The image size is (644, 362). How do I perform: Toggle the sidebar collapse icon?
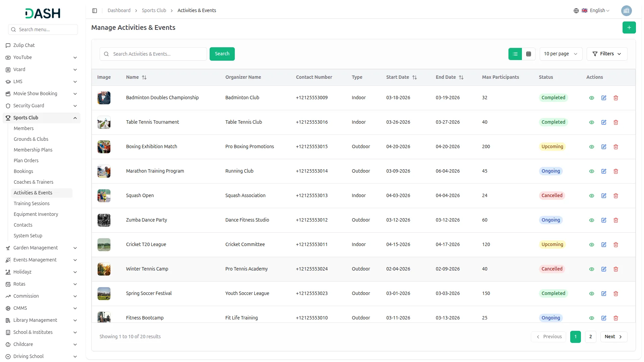click(95, 11)
